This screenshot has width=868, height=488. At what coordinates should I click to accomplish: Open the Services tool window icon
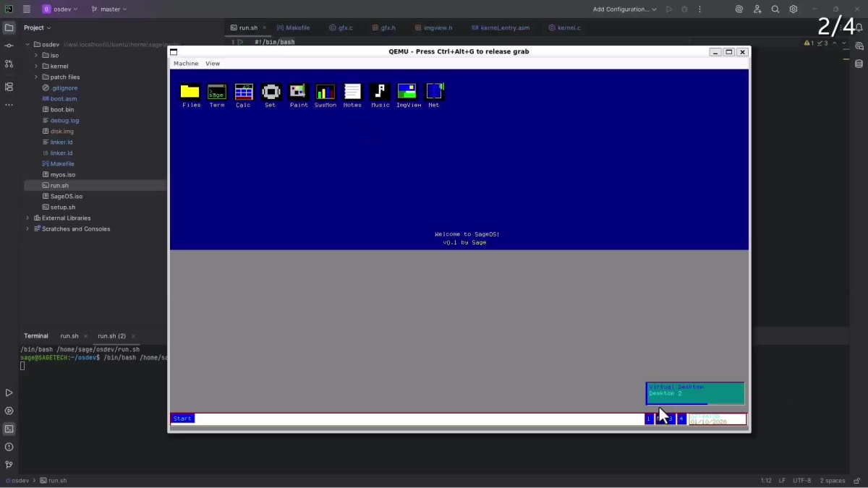tap(9, 411)
